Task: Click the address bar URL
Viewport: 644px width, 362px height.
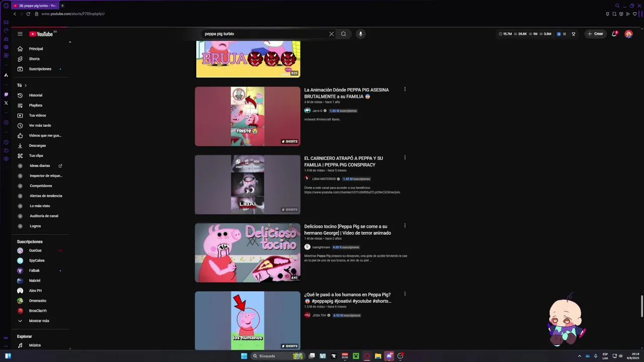Action: coord(73,14)
